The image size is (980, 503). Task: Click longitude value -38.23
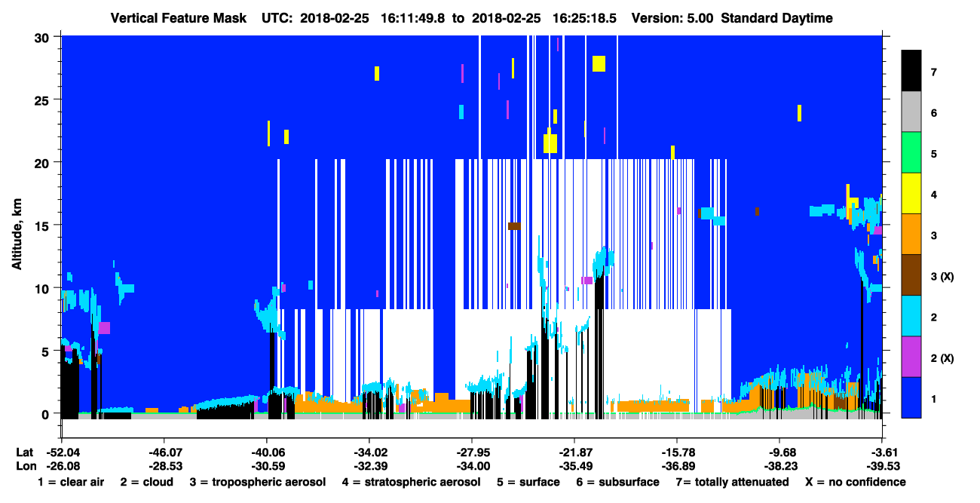click(x=779, y=466)
